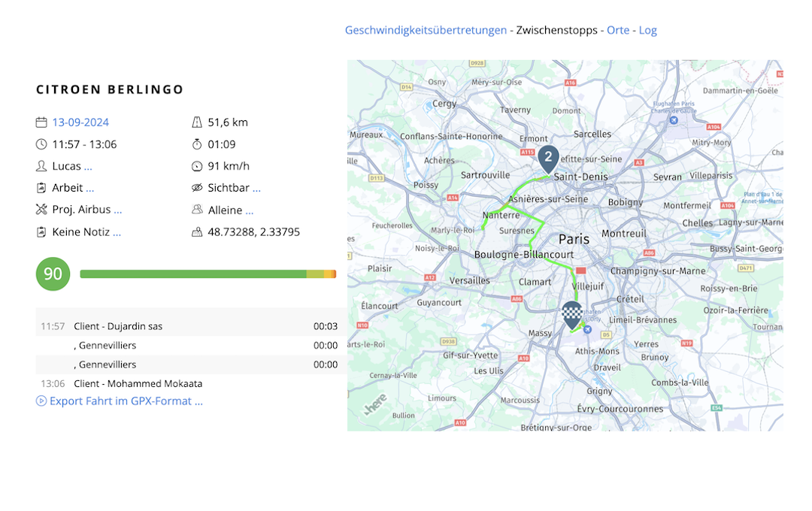Click the Paris label on the map

pos(574,239)
